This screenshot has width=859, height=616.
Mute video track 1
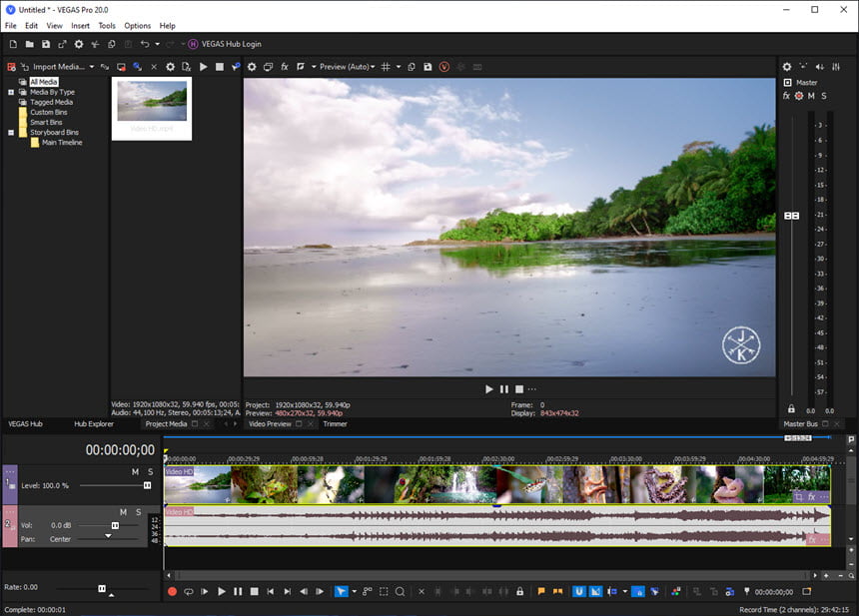click(x=135, y=472)
